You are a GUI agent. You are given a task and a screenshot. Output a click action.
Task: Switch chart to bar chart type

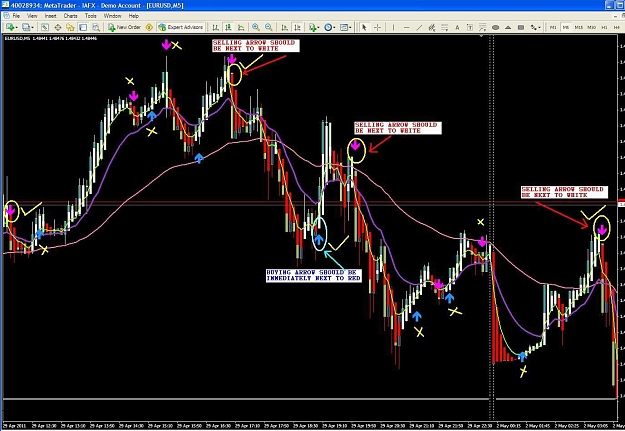[215, 27]
